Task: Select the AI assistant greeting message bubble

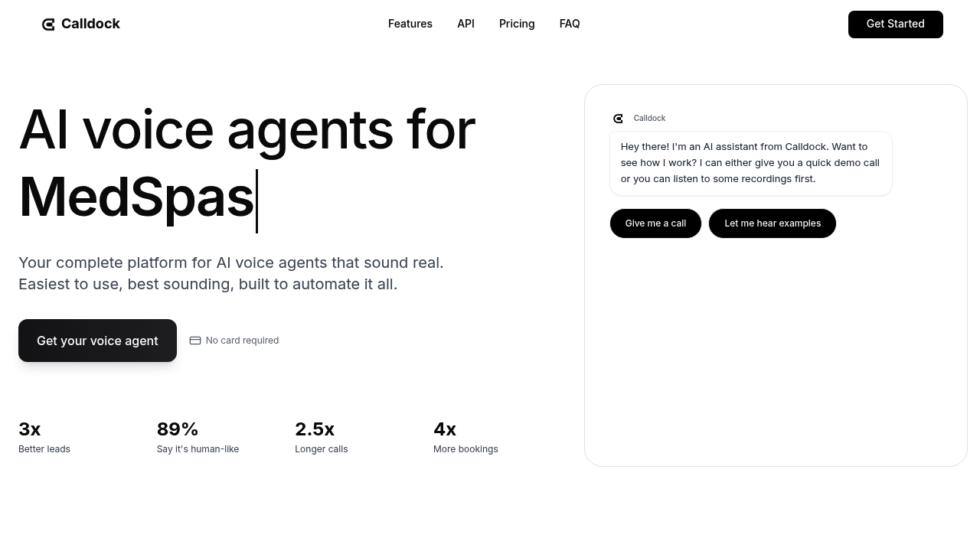Action: click(x=750, y=163)
